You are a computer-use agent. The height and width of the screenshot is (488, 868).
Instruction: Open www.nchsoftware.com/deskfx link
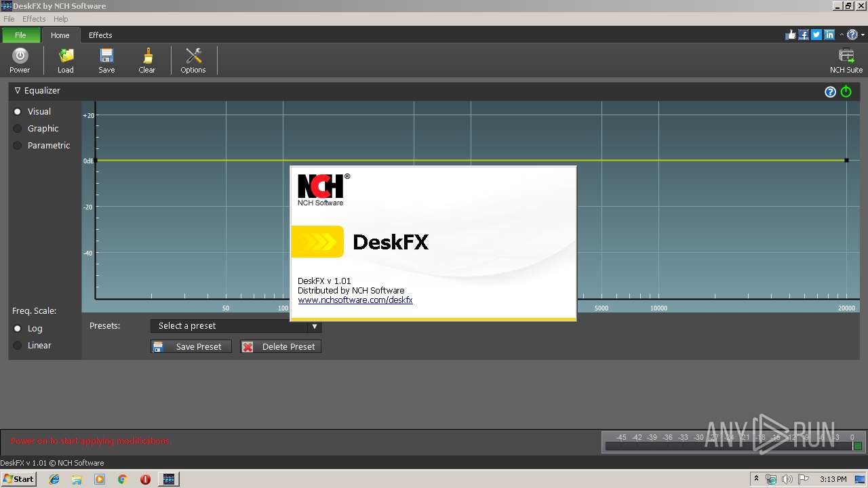coord(355,300)
